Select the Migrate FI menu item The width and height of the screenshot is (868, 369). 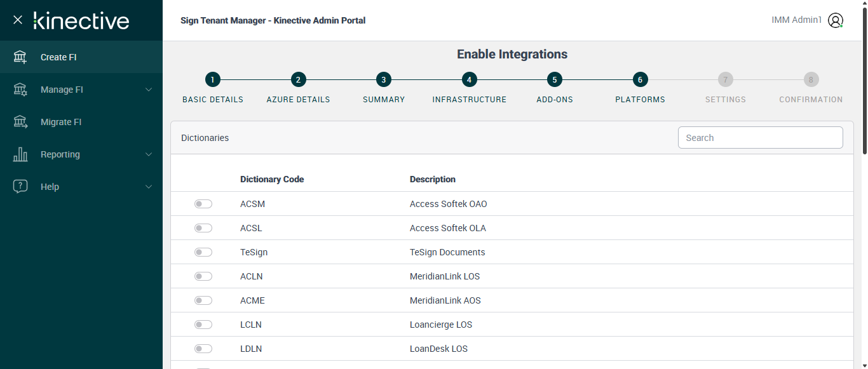pyautogui.click(x=61, y=122)
